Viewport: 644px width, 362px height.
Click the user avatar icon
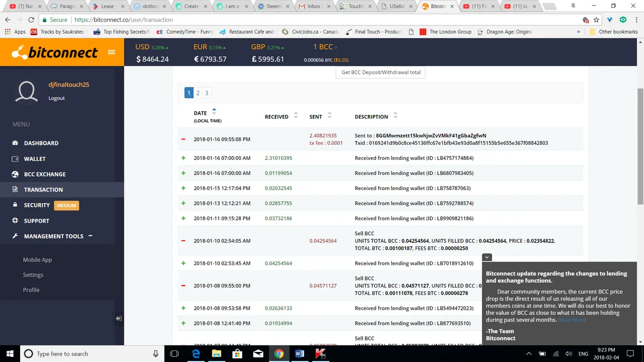(27, 92)
